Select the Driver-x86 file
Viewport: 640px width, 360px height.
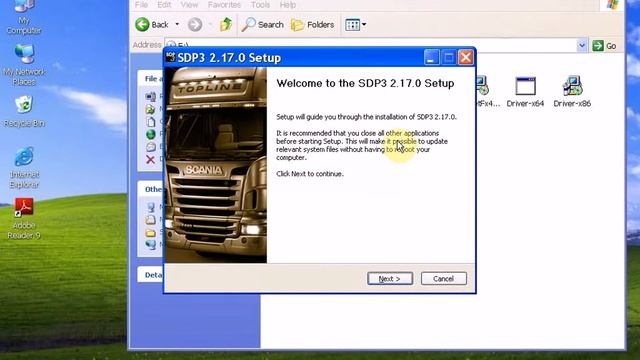(572, 91)
